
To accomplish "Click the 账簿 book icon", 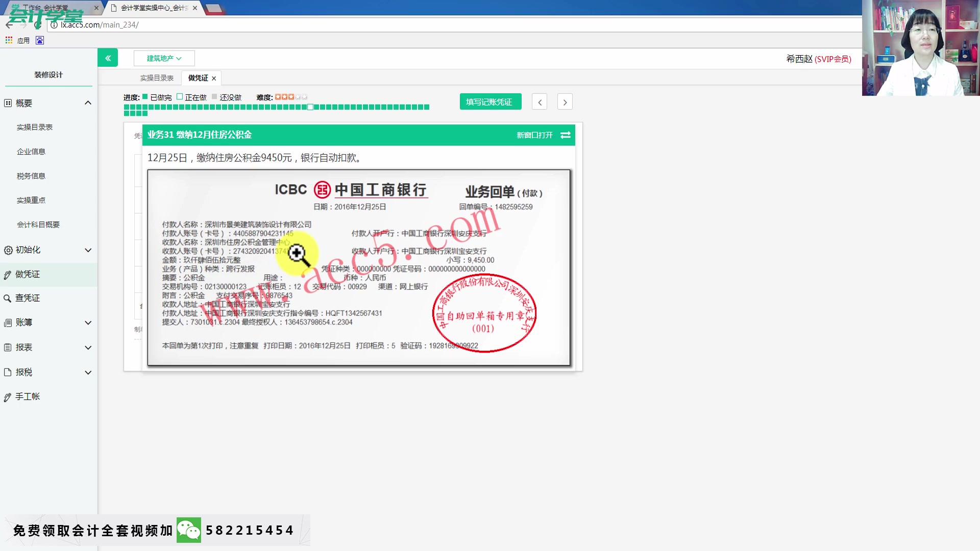I will (8, 323).
